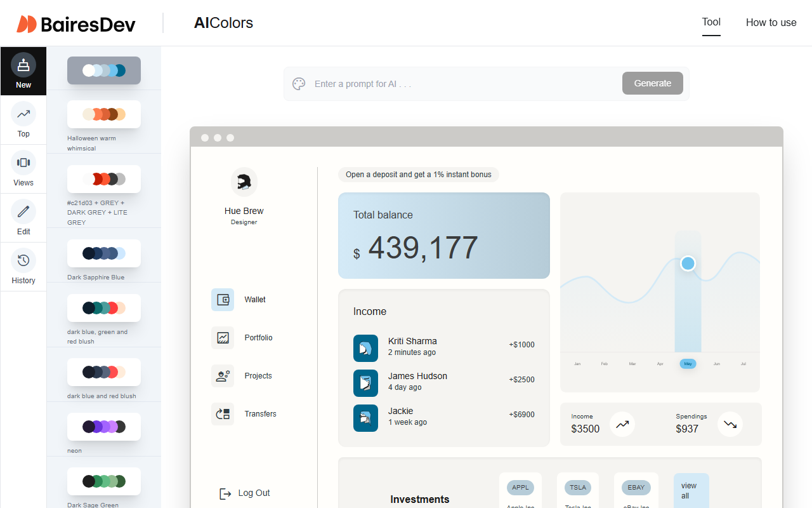Click James Hudson's income avatar icon
The image size is (812, 508).
365,383
